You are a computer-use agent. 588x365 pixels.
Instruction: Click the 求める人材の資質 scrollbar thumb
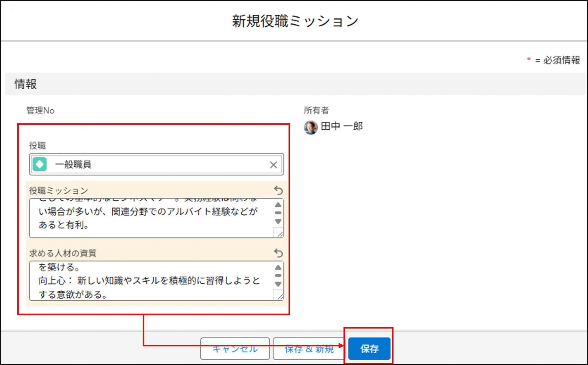(278, 275)
